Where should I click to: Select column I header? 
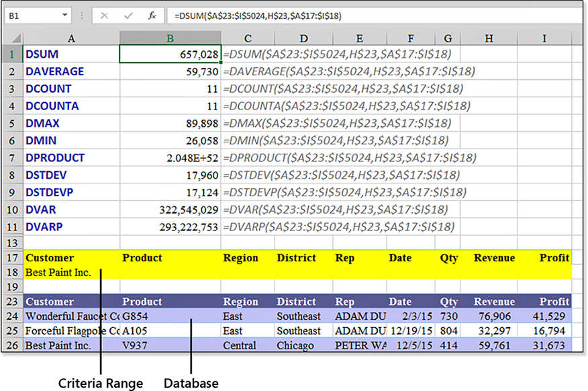click(x=544, y=38)
